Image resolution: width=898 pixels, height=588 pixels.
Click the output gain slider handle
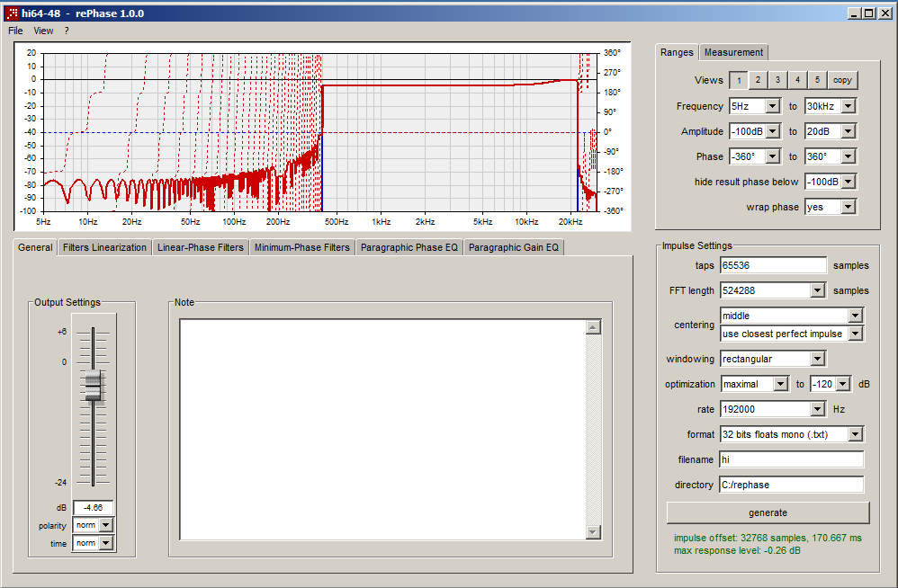(94, 387)
